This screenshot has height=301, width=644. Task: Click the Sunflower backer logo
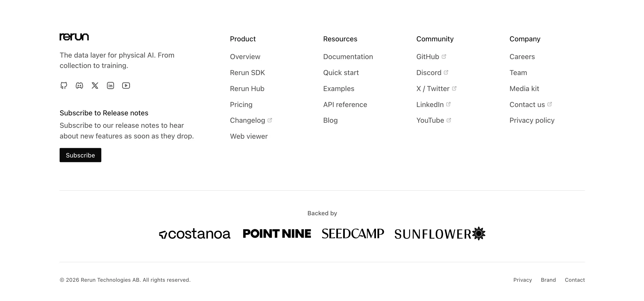coord(440,234)
